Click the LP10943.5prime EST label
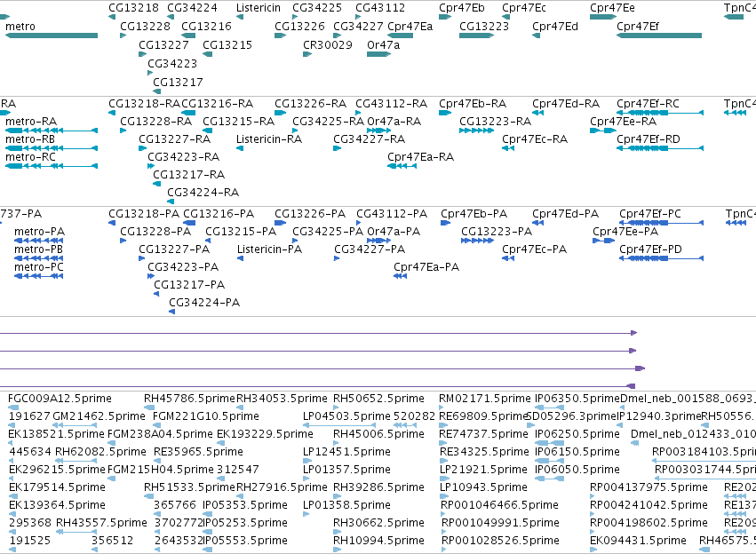 click(483, 487)
